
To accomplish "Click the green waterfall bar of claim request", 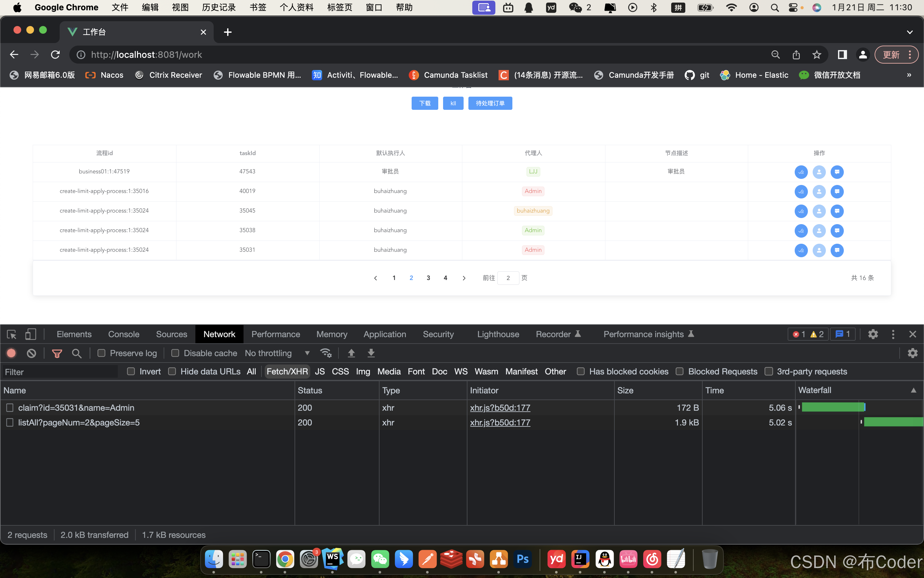I will pyautogui.click(x=833, y=407).
